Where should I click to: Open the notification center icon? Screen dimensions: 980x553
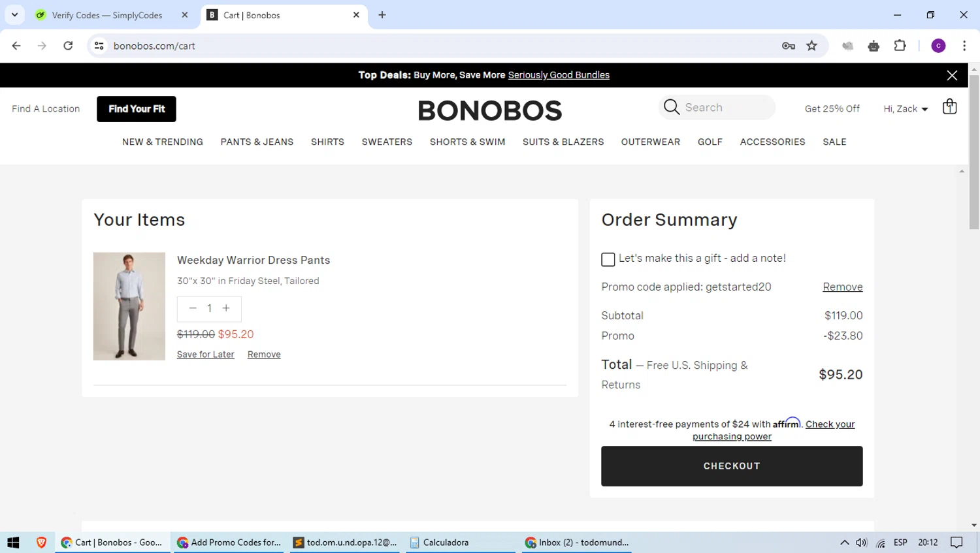(x=956, y=543)
